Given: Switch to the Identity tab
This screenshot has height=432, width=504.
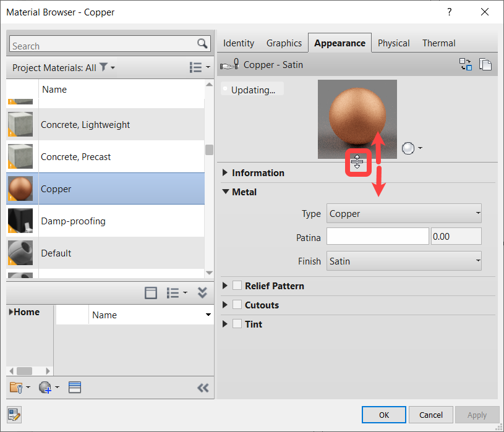Looking at the screenshot, I should pyautogui.click(x=239, y=43).
